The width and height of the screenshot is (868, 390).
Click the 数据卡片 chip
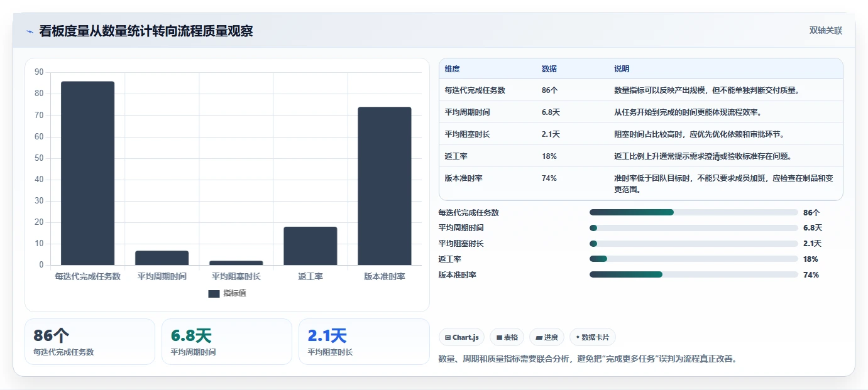click(593, 337)
